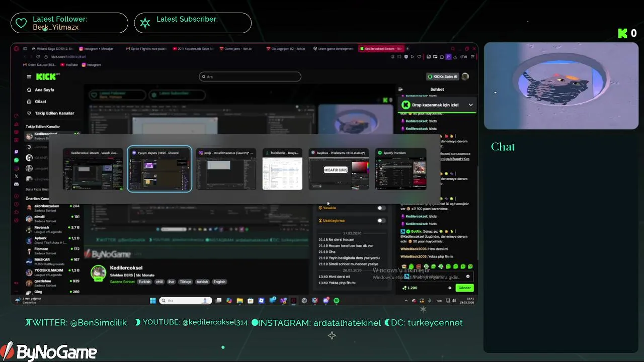This screenshot has height=362, width=644.
Task: Open the gezdebae channel in sidebar
Action: tap(53, 283)
